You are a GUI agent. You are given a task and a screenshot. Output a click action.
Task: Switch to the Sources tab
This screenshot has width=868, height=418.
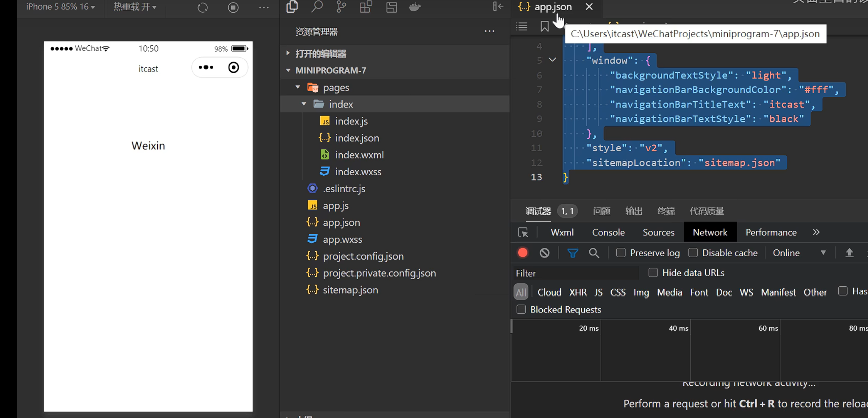point(658,233)
